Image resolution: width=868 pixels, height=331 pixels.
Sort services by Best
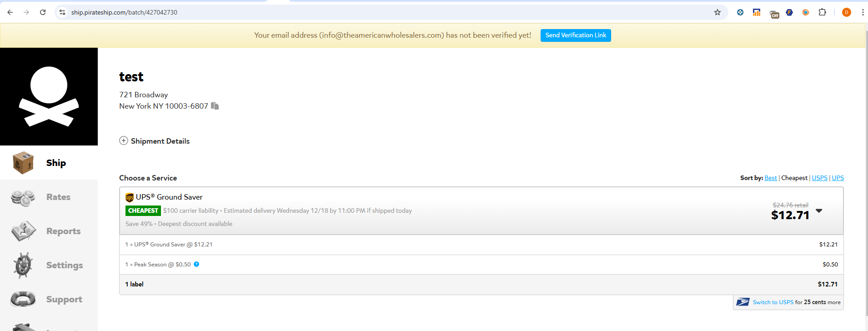point(771,178)
